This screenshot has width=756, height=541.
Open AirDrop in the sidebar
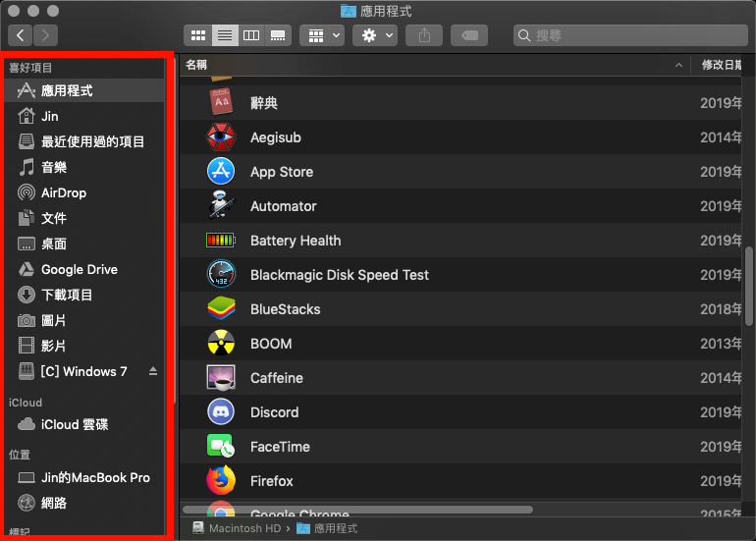tap(84, 192)
